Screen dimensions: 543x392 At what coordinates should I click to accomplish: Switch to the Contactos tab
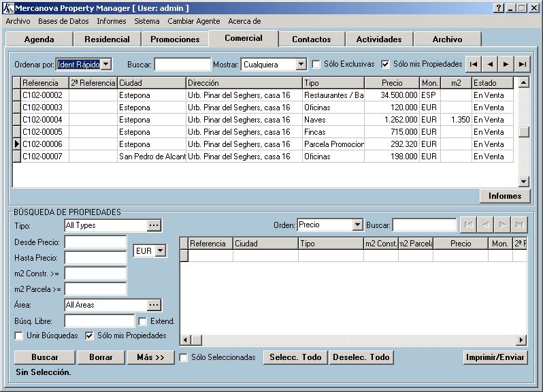point(312,39)
